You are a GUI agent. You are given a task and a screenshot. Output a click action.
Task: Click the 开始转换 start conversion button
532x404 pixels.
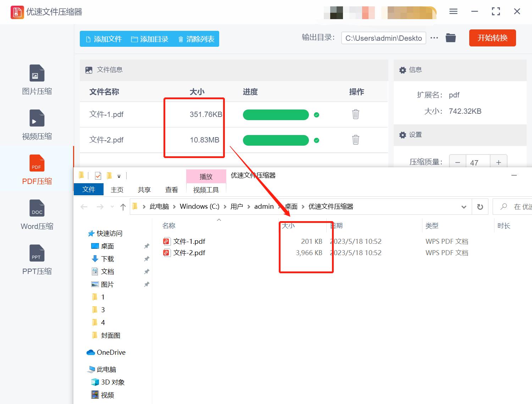point(492,38)
